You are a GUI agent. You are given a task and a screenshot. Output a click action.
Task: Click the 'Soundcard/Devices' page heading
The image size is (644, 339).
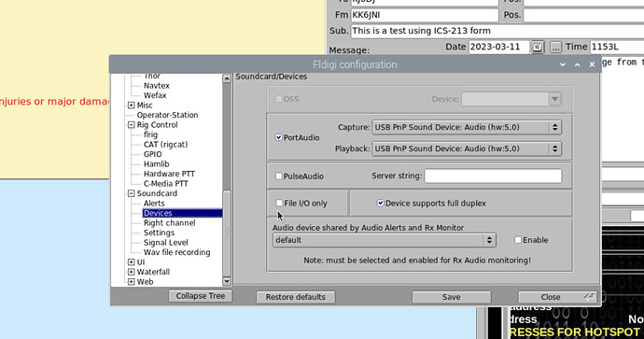(271, 77)
